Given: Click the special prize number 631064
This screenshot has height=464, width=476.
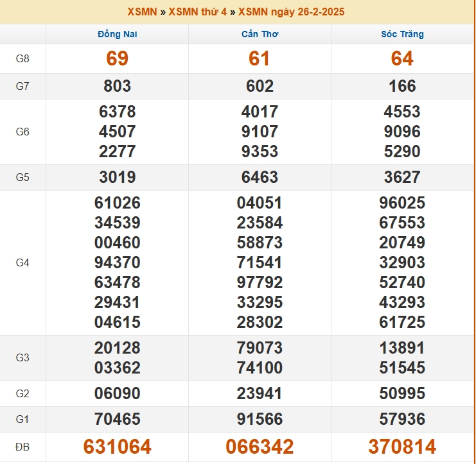Looking at the screenshot, I should [117, 447].
